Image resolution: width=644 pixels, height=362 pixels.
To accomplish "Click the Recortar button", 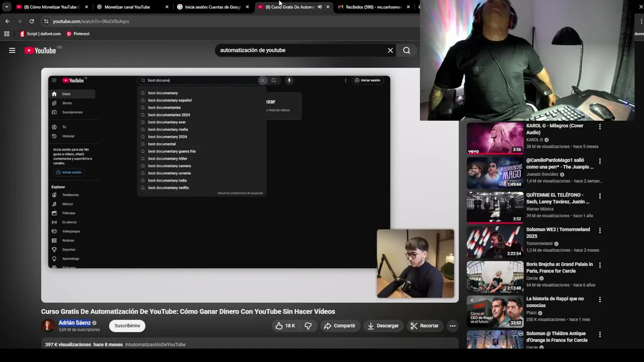I will click(x=425, y=326).
